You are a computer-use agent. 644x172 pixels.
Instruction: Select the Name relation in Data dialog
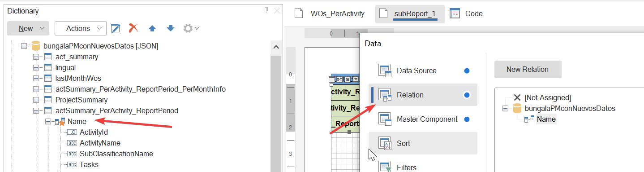pyautogui.click(x=546, y=119)
